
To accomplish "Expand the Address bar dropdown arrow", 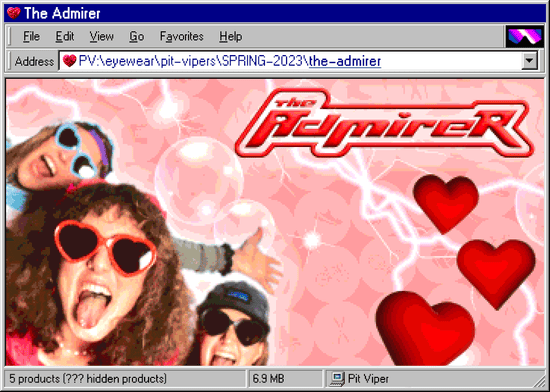I will (529, 61).
